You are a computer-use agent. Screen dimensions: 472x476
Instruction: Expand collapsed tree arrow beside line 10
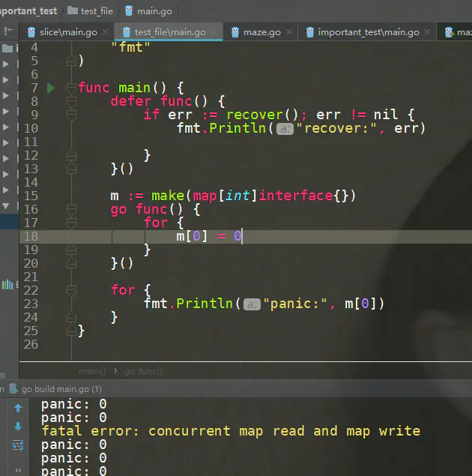(6, 127)
